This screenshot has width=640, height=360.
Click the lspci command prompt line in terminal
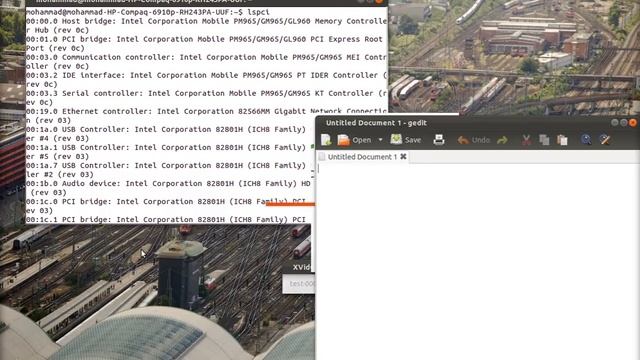tap(148, 12)
